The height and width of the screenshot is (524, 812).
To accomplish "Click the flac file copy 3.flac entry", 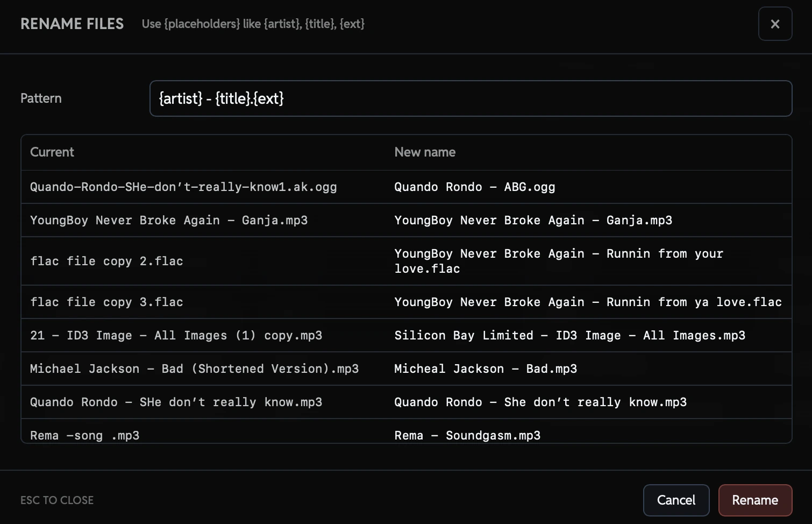I will pos(106,302).
